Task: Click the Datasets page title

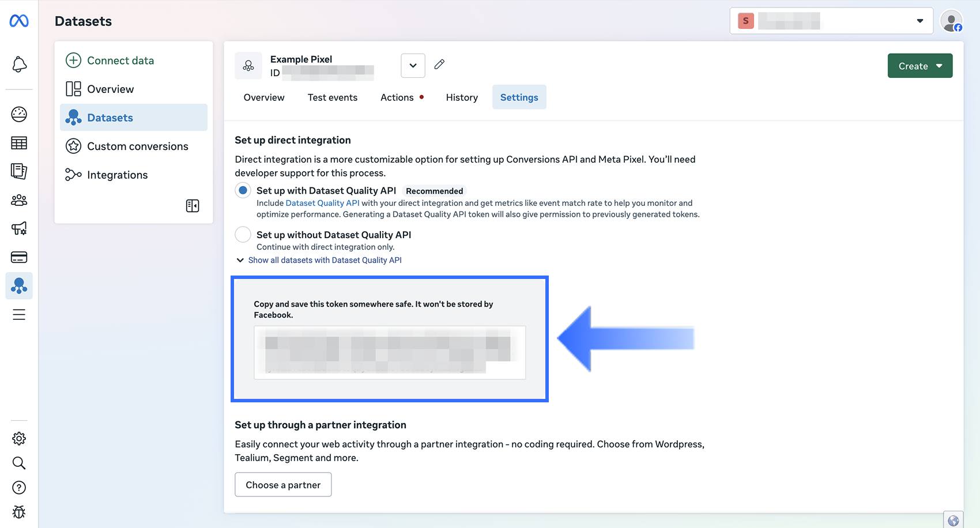Action: [84, 21]
